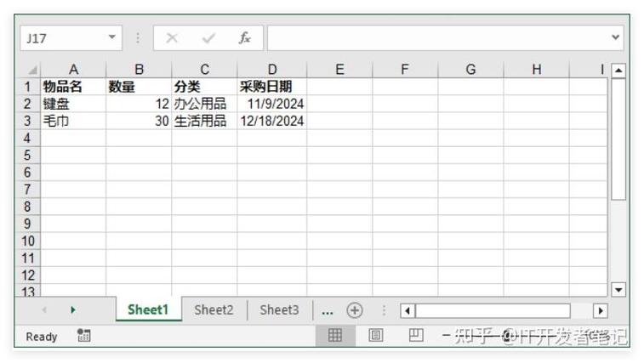Select row 7 header

pos(27,190)
